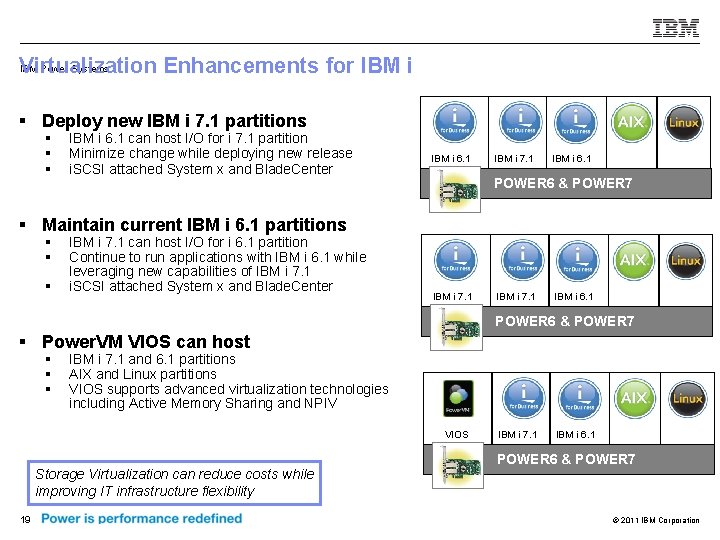Select the adapter card image in the bottom diagram

click(x=458, y=465)
